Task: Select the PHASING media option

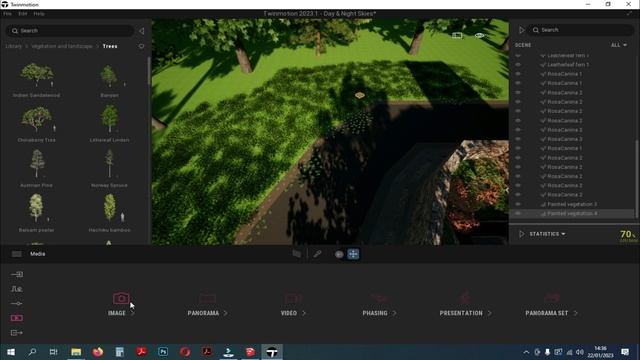Action: coord(379,304)
